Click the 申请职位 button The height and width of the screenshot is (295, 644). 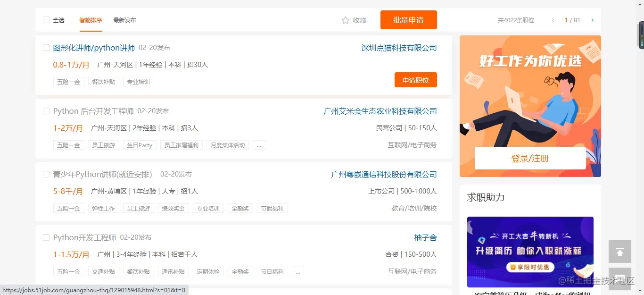pos(416,80)
